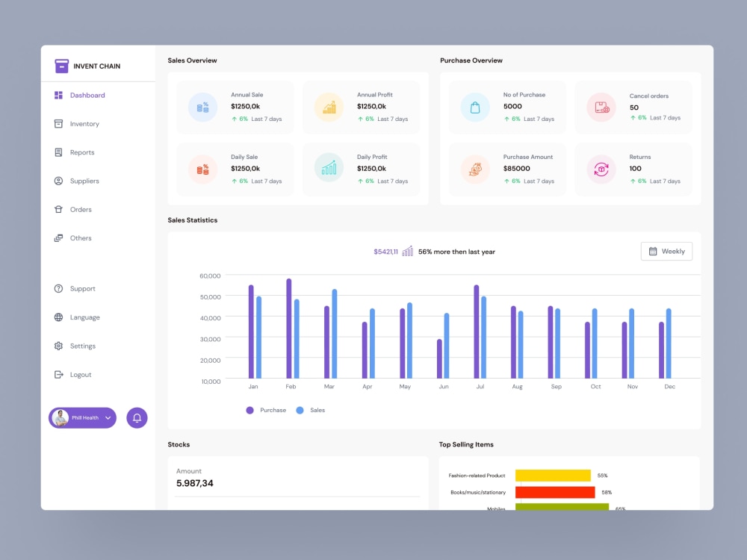The image size is (747, 560).
Task: Click the Returns 100 value
Action: (635, 169)
